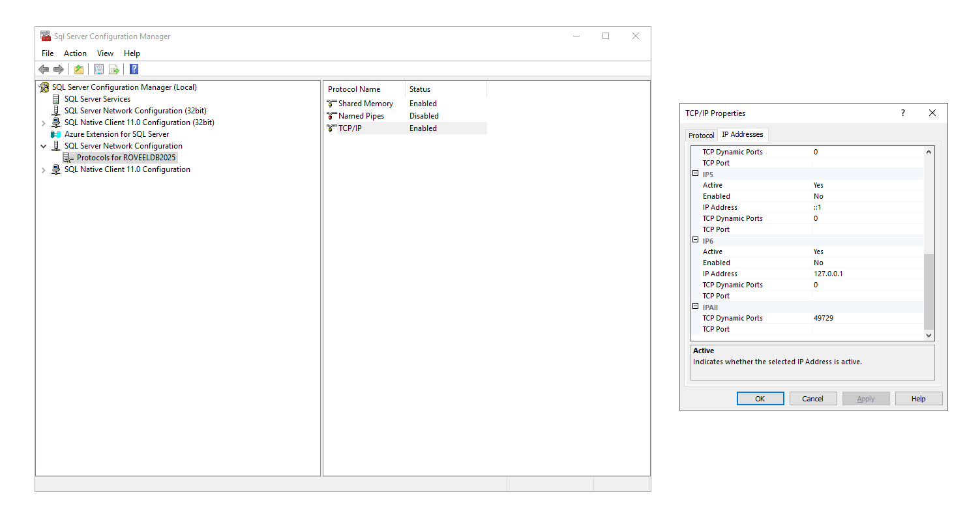The image size is (980, 518).
Task: Click the Forward arrow toolbar icon
Action: (59, 70)
